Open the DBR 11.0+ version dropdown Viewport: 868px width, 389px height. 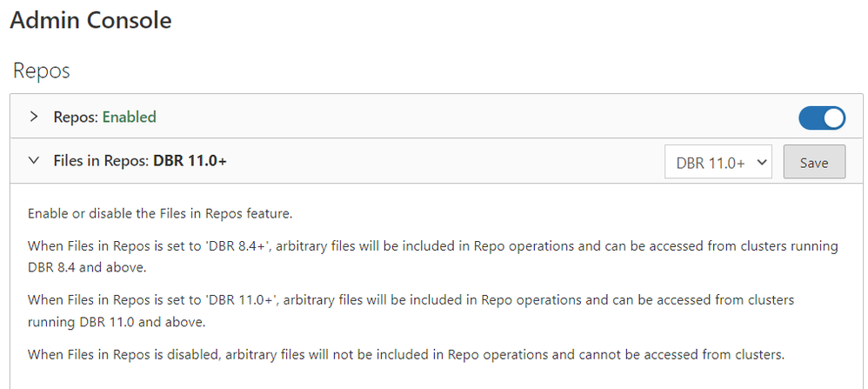[x=718, y=163]
